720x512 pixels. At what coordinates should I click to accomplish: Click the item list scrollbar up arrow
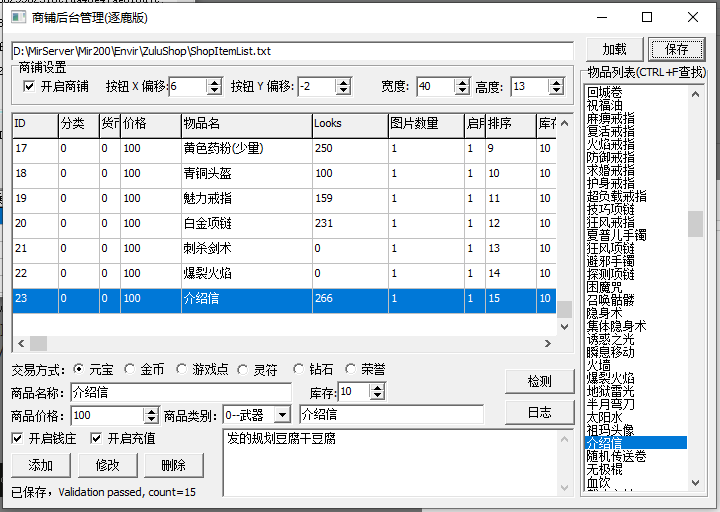coord(695,94)
